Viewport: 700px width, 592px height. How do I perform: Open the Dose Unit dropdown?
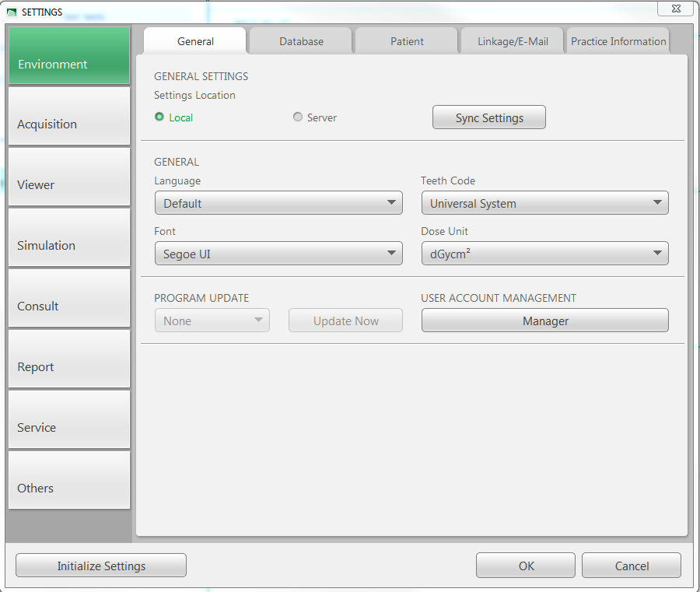(544, 254)
